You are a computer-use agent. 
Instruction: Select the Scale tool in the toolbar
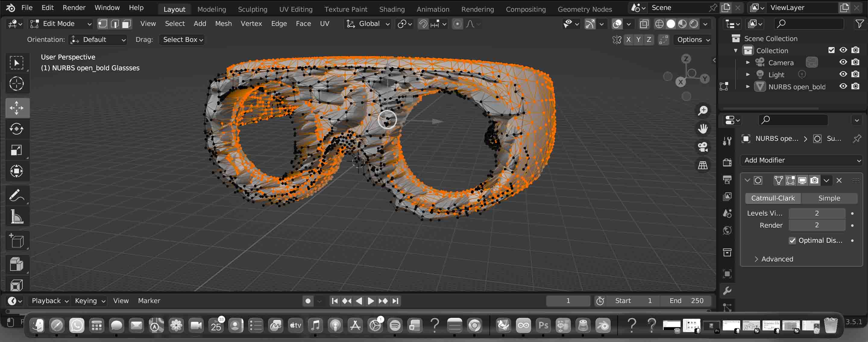(x=17, y=150)
